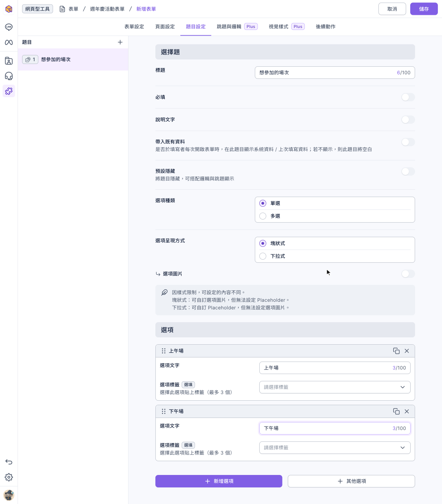The height and width of the screenshot is (504, 442).
Task: Open the contacts sidebar icon
Action: click(x=9, y=61)
